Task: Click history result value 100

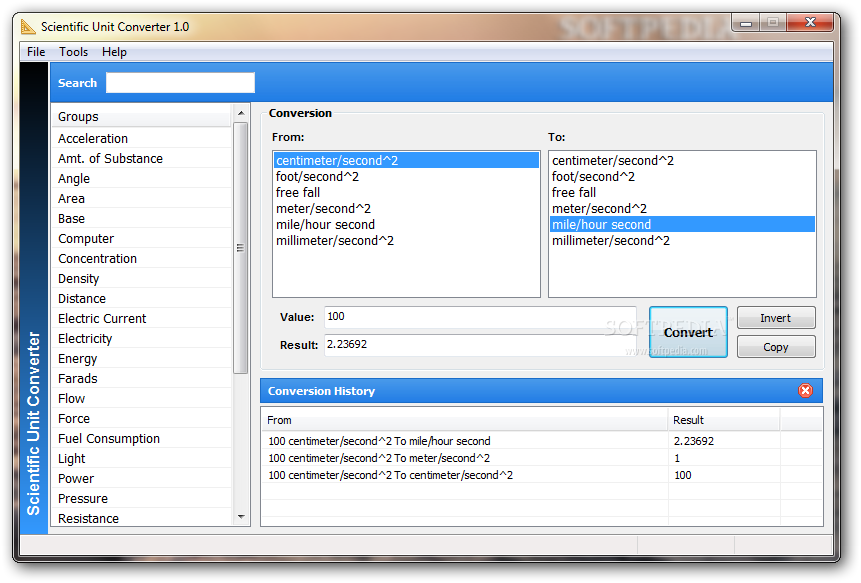Action: [683, 475]
